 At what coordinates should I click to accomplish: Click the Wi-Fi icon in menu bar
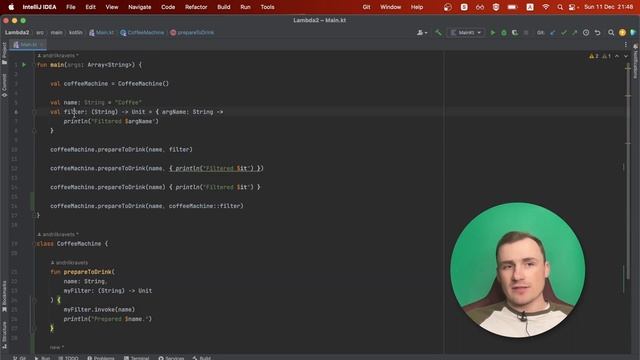[546, 7]
